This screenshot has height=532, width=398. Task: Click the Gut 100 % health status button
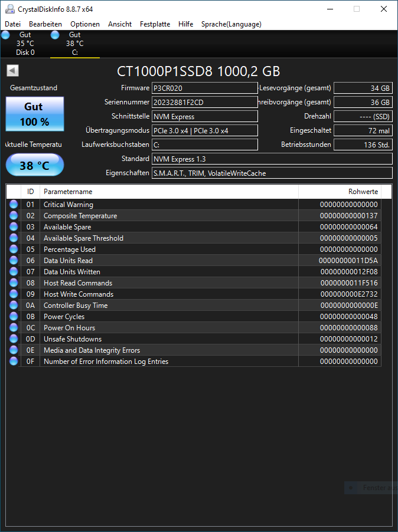click(35, 114)
